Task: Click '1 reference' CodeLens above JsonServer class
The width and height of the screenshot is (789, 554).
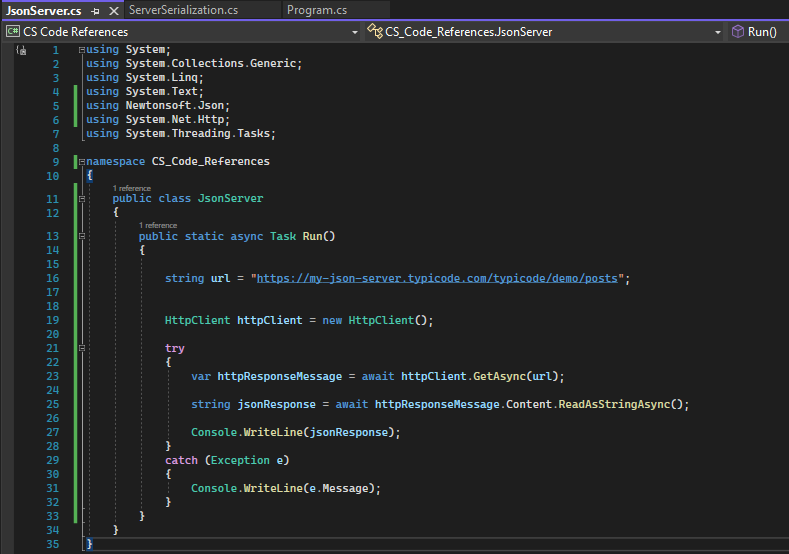Action: [131, 188]
